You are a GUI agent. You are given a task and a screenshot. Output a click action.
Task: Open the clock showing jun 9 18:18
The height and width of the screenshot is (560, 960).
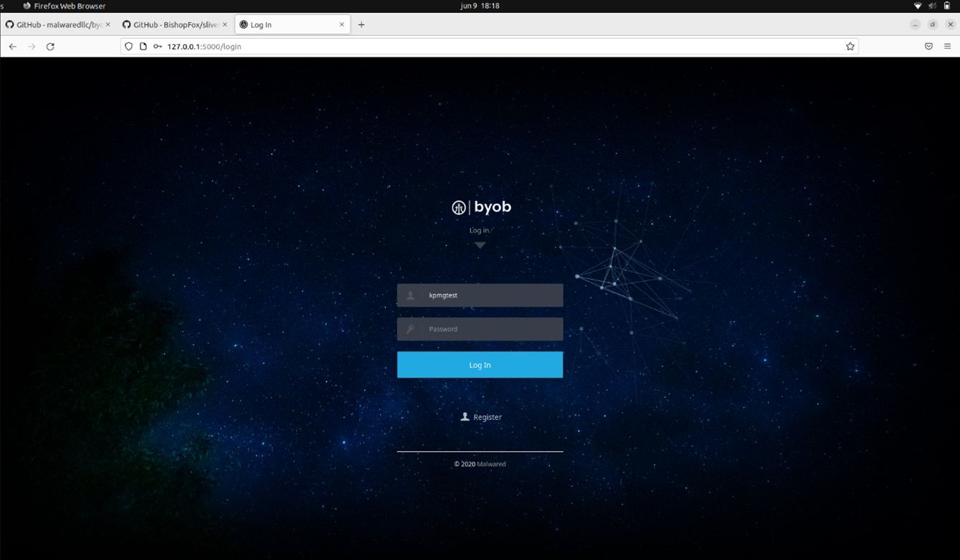pyautogui.click(x=480, y=6)
